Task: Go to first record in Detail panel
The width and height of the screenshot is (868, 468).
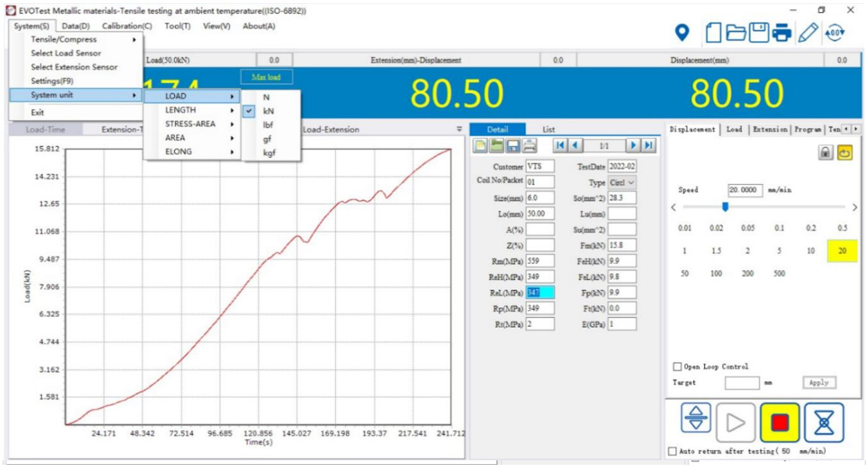Action: point(561,146)
